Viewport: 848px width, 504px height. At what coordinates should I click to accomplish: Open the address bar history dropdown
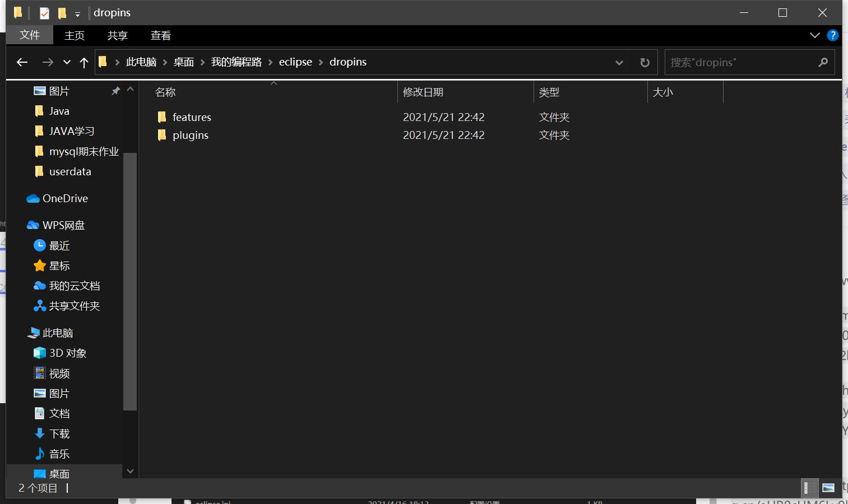[619, 63]
